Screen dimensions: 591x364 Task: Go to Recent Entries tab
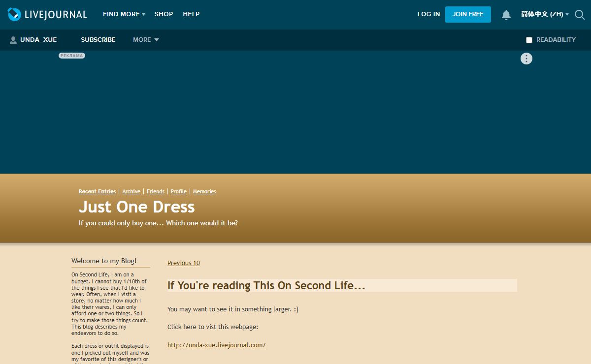[x=98, y=191]
